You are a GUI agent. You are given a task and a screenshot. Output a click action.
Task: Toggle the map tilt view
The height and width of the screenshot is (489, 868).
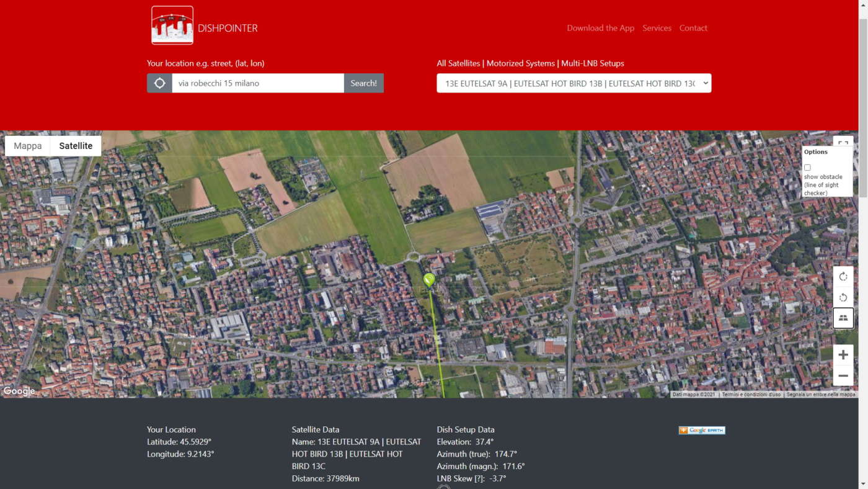click(843, 318)
